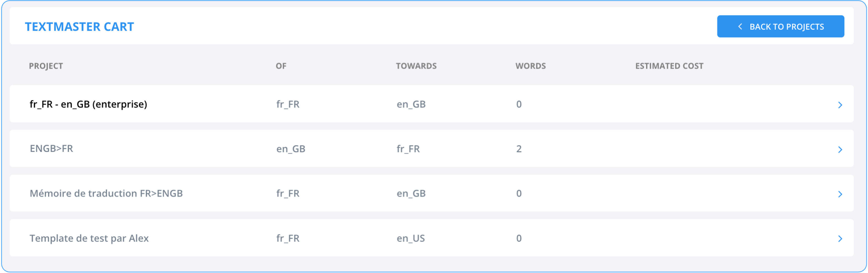
Task: Click the ESTIMATED COST column header
Action: (x=669, y=66)
